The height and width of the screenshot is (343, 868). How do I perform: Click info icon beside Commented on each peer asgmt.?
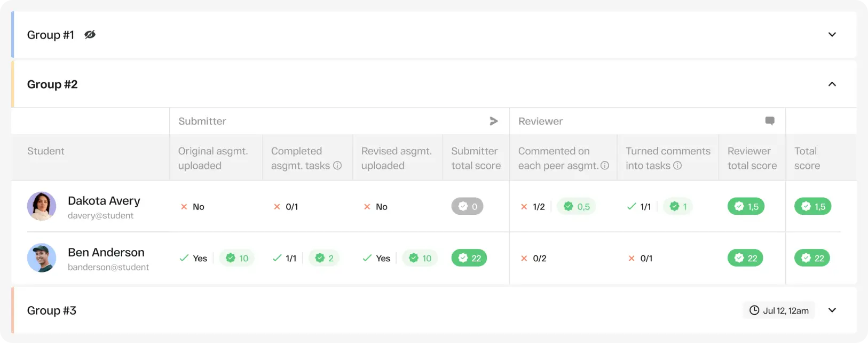click(605, 166)
